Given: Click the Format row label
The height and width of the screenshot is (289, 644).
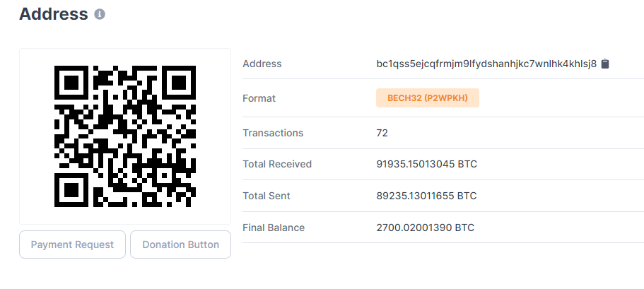Looking at the screenshot, I should click(259, 98).
